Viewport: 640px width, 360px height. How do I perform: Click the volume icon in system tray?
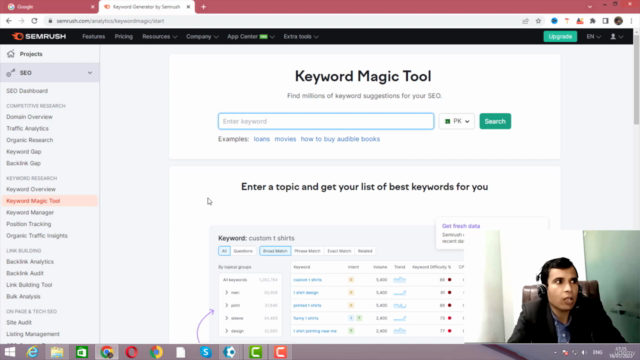point(584,352)
